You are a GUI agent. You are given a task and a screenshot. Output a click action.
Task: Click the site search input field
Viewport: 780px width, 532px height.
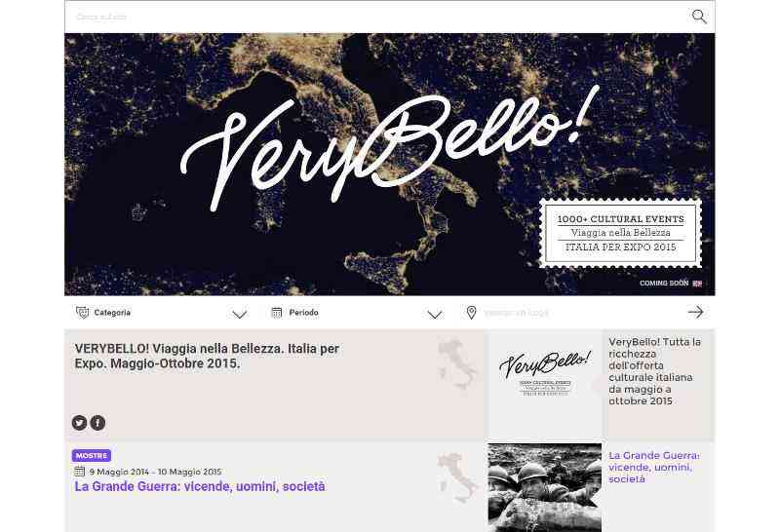point(378,17)
